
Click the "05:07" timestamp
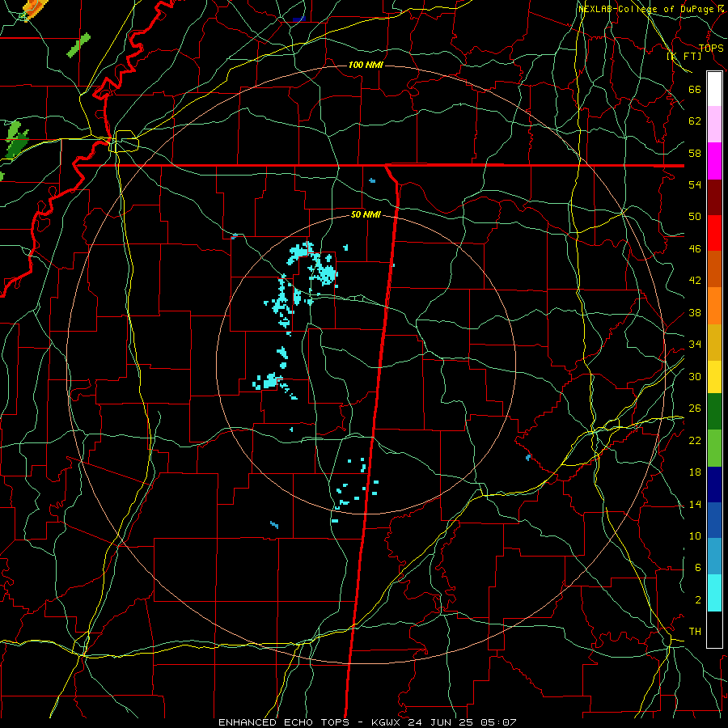point(497,722)
